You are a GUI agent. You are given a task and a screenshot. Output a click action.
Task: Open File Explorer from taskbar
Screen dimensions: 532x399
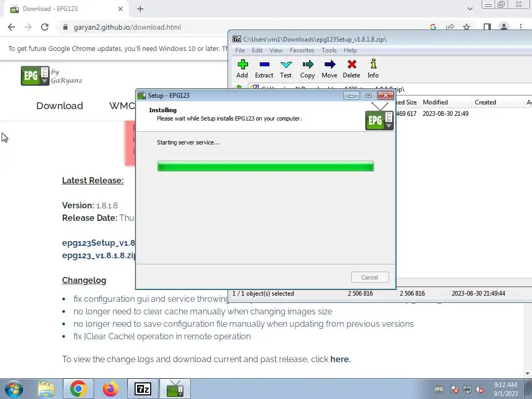46,389
